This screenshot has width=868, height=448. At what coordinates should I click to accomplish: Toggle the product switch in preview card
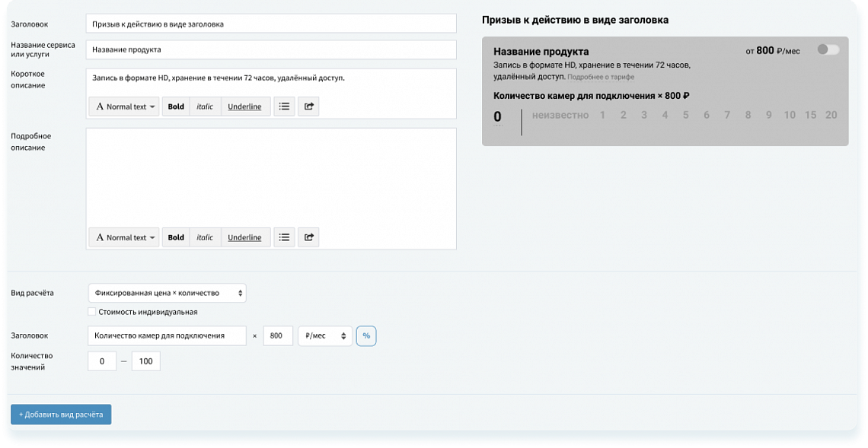(828, 49)
